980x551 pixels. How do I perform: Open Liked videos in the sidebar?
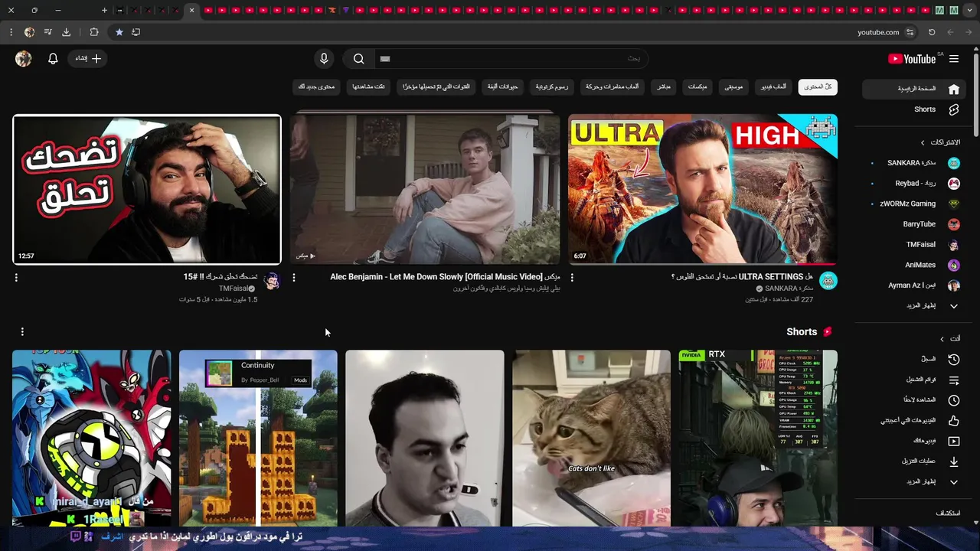point(915,420)
